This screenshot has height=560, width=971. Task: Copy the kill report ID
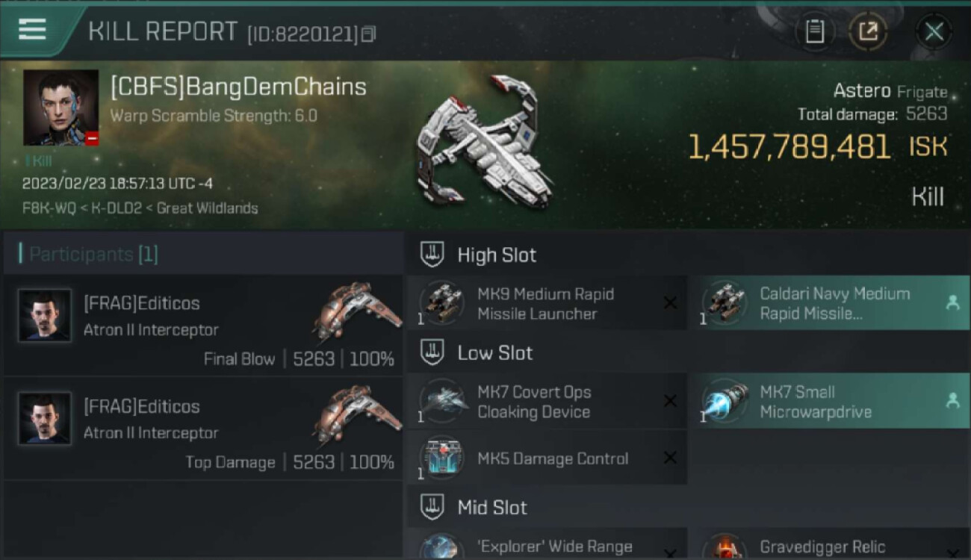pyautogui.click(x=367, y=34)
